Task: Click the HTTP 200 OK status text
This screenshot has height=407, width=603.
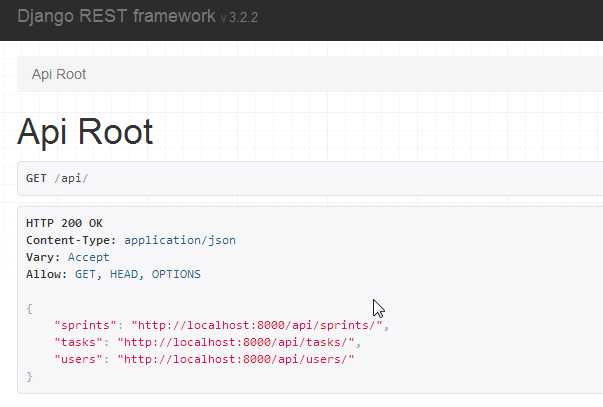Action: pyautogui.click(x=64, y=223)
